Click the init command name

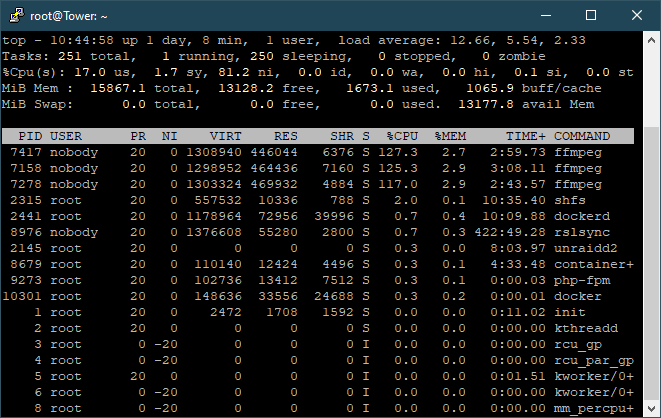click(570, 312)
